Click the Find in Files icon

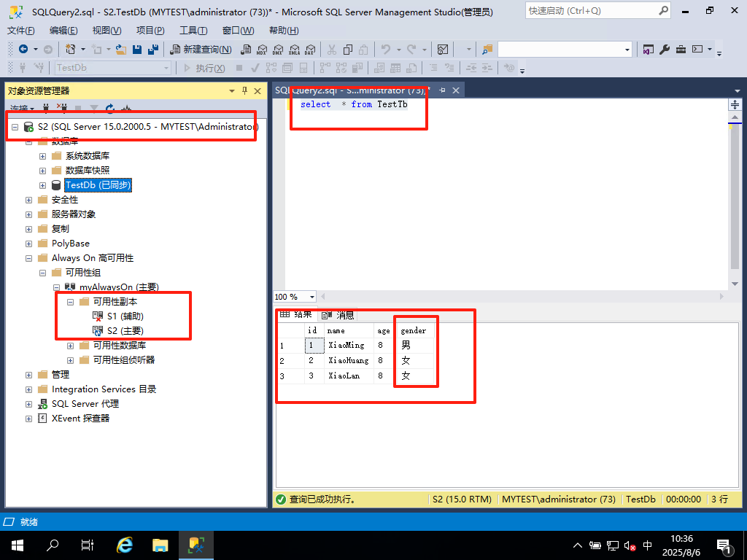487,49
